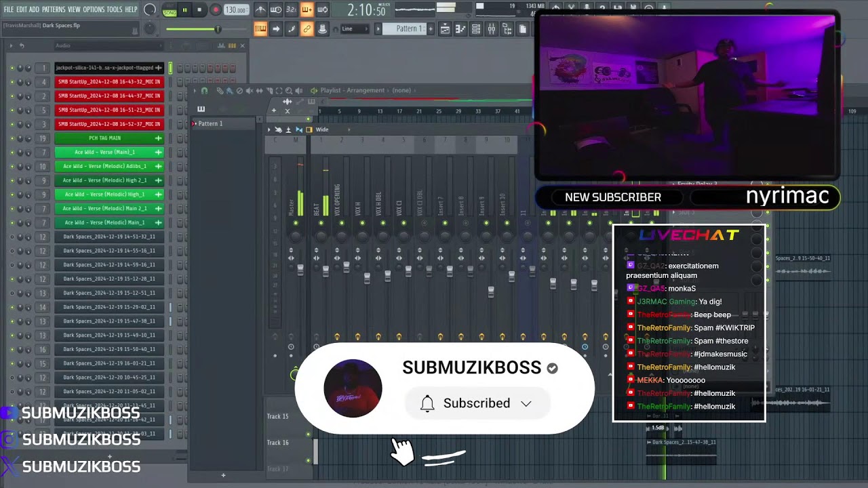Click the SUBMUZIKBOSS channel avatar
Viewport: 868px width, 488px height.
point(353,388)
